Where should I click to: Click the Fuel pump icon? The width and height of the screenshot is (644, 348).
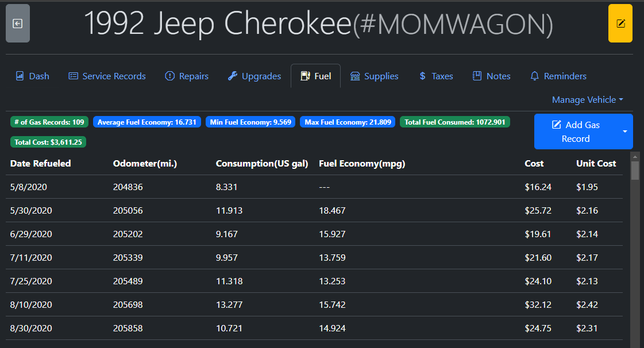[305, 76]
